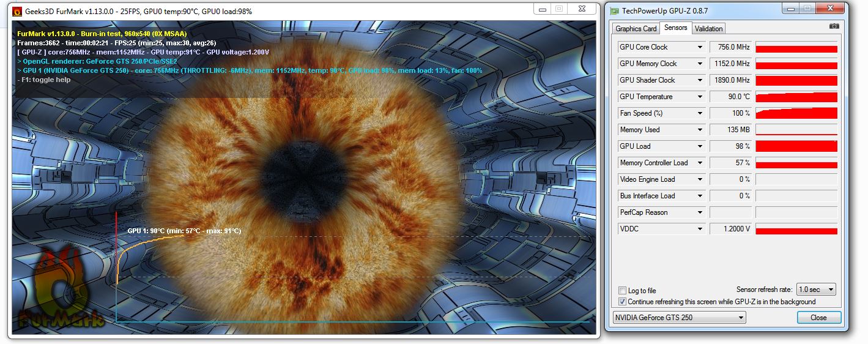Click the 1890.0 MHz shader clock value

click(730, 80)
